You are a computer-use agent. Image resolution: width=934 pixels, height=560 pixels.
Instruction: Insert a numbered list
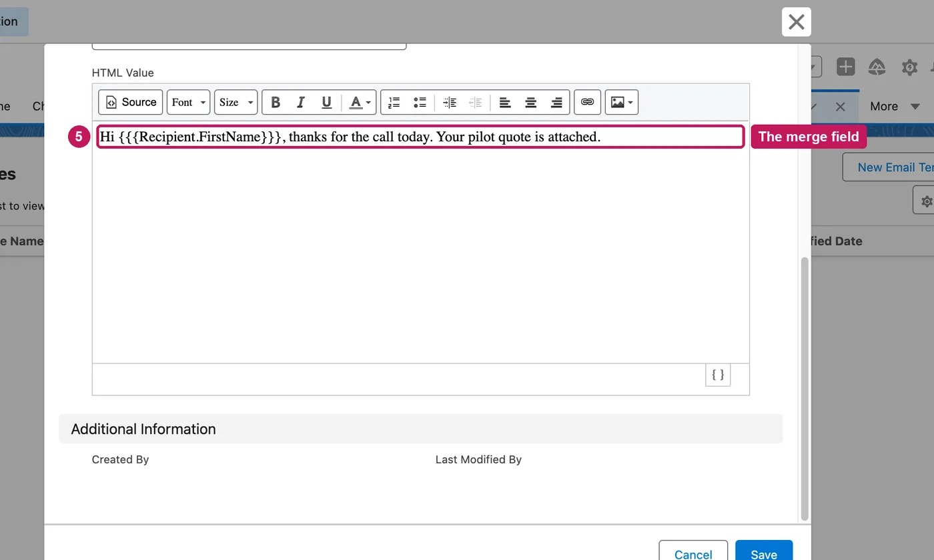coord(394,102)
